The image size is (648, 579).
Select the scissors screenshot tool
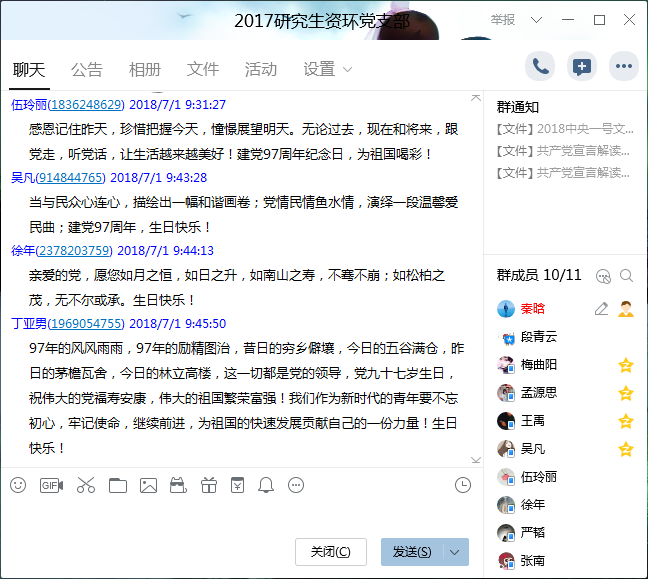point(85,485)
